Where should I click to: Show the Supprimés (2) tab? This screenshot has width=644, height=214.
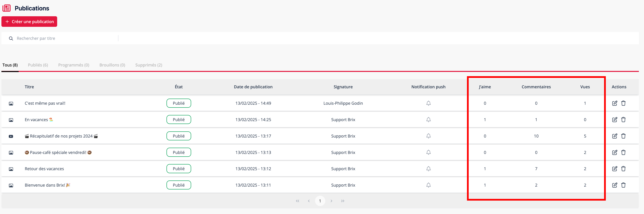coord(149,65)
